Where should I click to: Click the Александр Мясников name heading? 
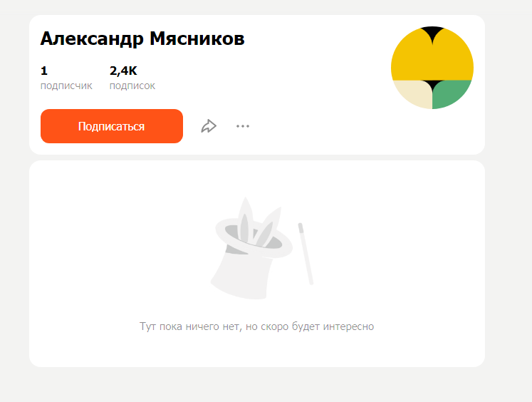pyautogui.click(x=142, y=38)
